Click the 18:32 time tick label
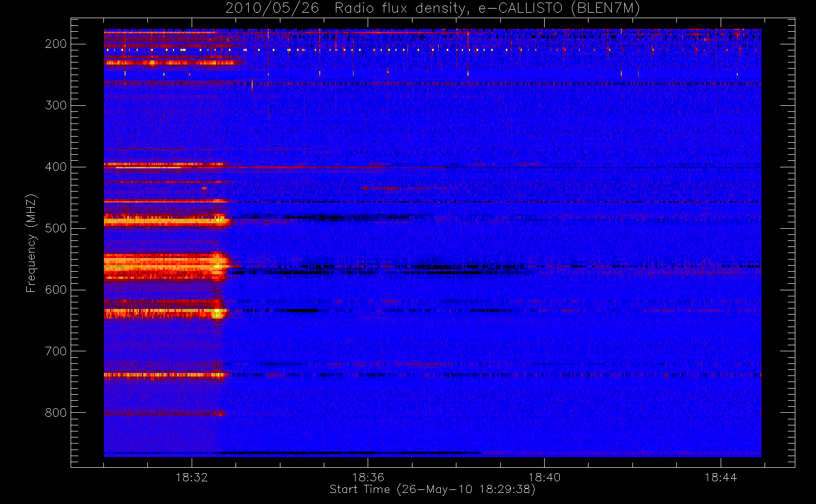816x504 pixels. point(192,477)
